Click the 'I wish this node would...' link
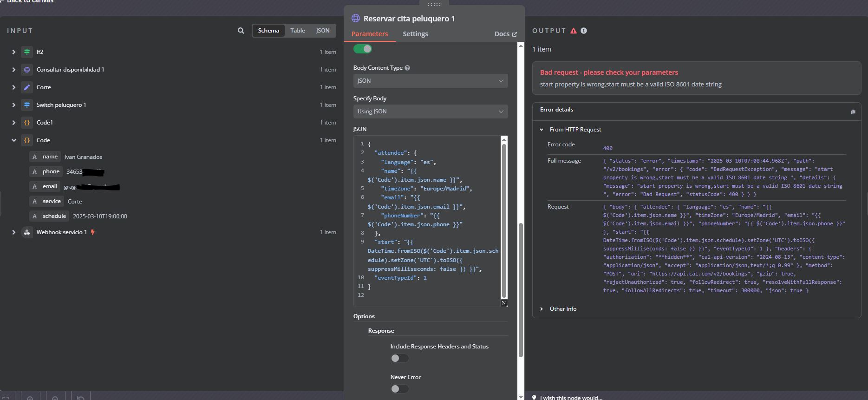 coord(571,398)
